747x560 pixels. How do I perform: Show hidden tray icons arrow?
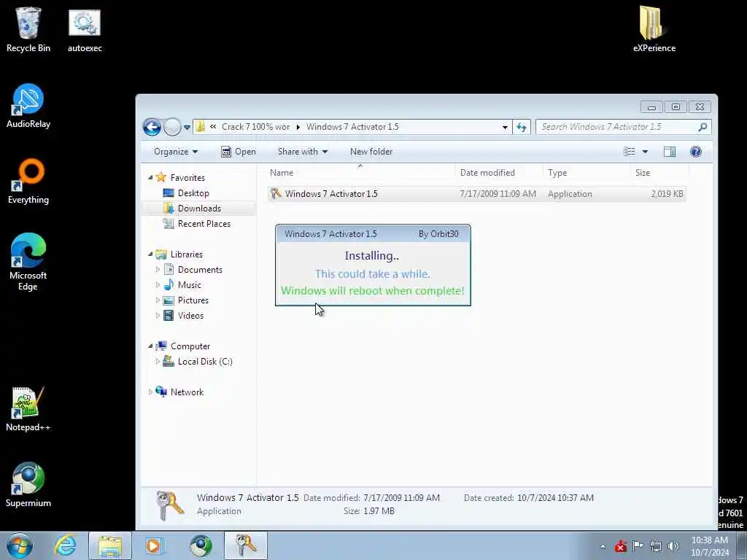point(603,547)
